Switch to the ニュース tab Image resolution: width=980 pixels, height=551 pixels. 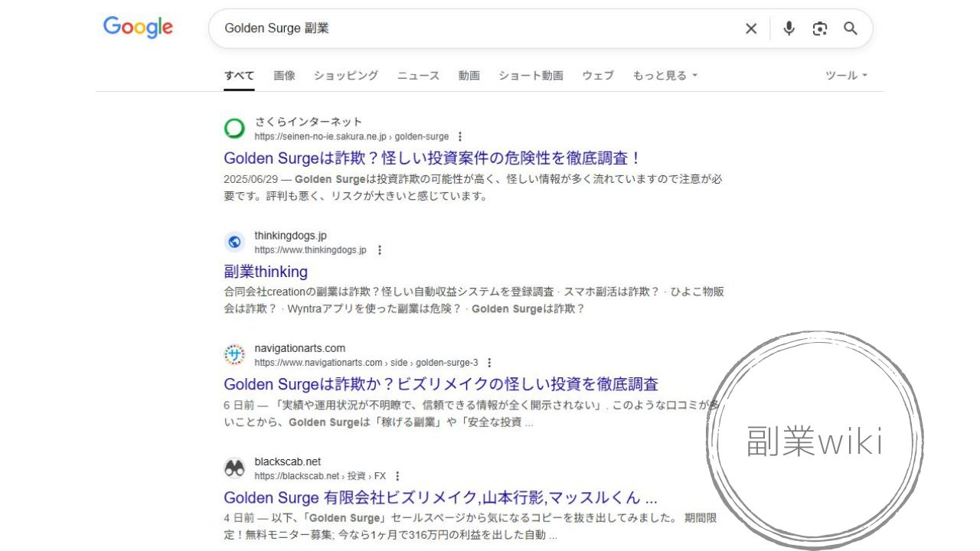click(x=418, y=75)
